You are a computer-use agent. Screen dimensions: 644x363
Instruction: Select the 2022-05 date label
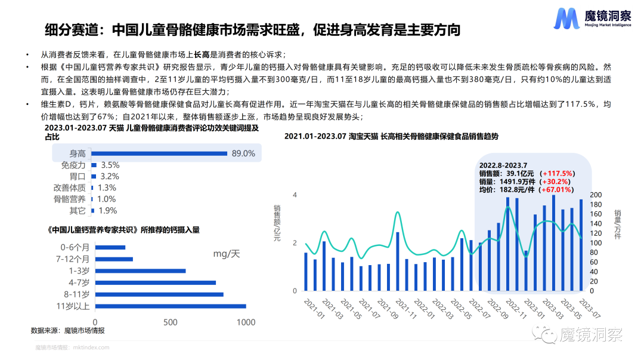[461, 309]
